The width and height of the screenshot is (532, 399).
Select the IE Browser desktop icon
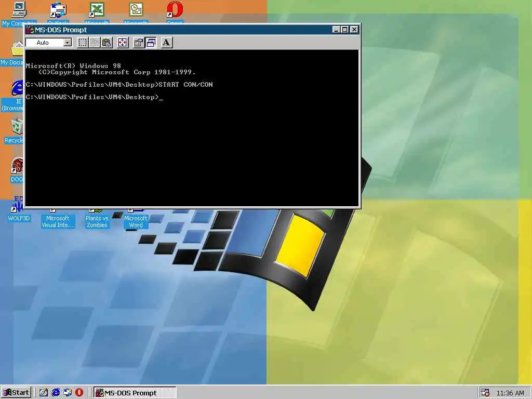(x=13, y=96)
